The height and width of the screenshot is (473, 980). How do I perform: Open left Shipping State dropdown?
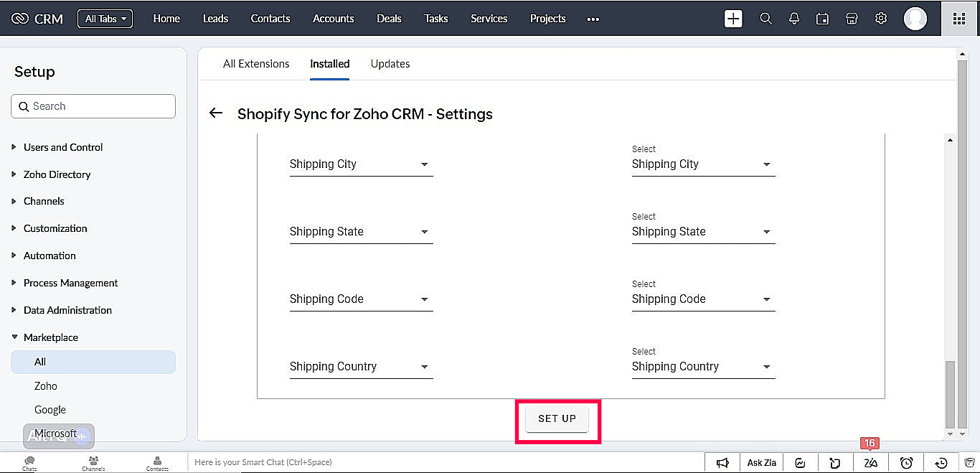tap(361, 232)
